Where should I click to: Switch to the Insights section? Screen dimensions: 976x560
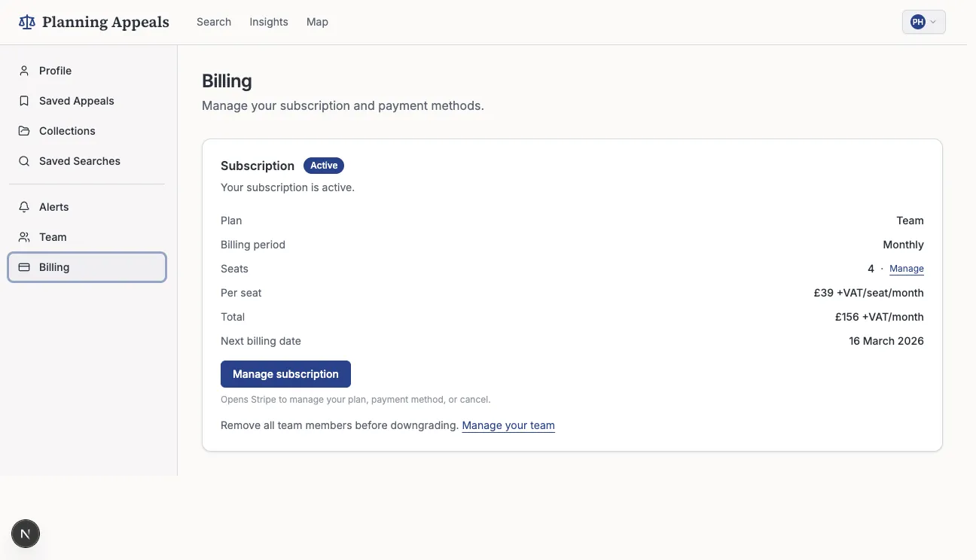point(268,22)
